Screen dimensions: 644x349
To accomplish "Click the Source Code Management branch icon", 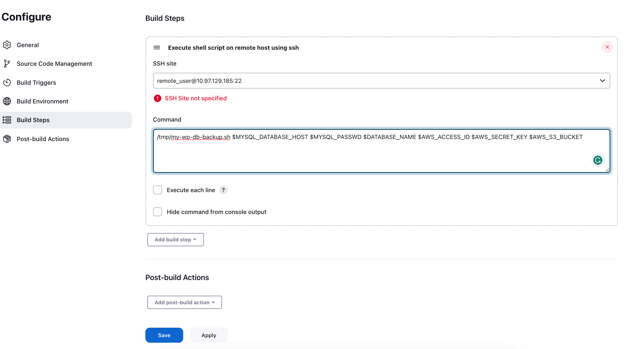I will [x=7, y=64].
